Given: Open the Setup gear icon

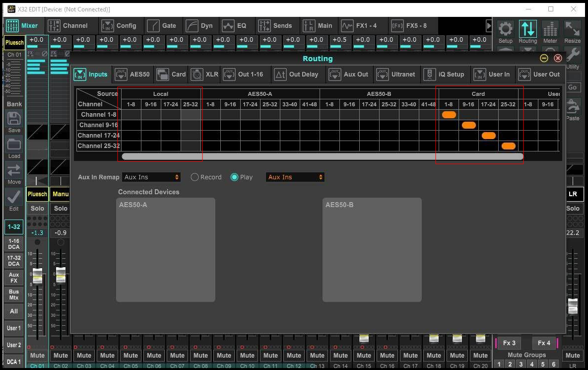Looking at the screenshot, I should (x=505, y=29).
